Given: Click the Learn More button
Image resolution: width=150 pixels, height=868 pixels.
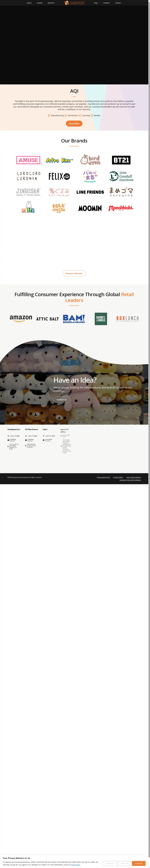Looking at the screenshot, I should click(74, 124).
